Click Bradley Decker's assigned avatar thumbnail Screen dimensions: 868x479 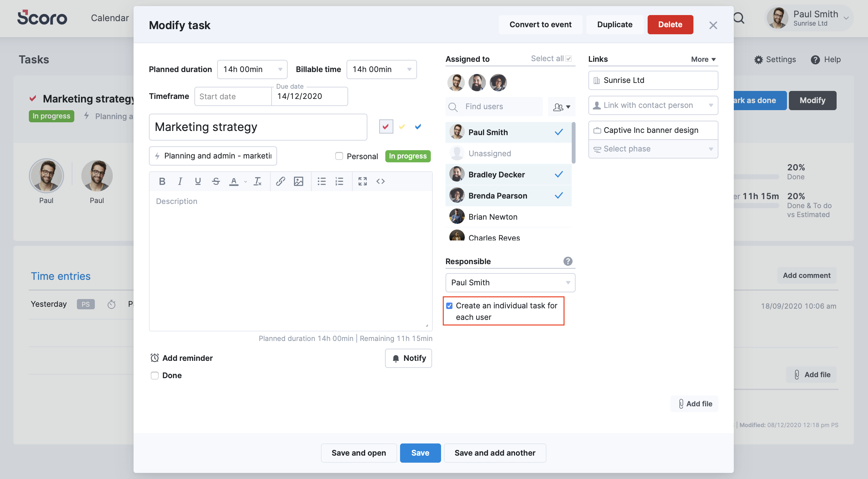click(x=477, y=83)
